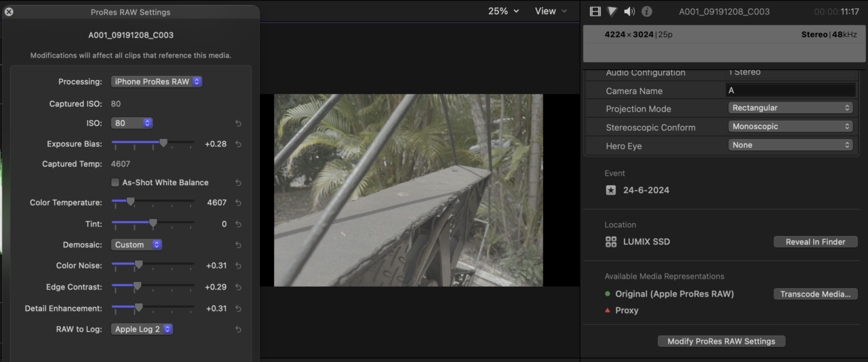Click the Reveal In Finder button
868x362 pixels.
click(815, 242)
